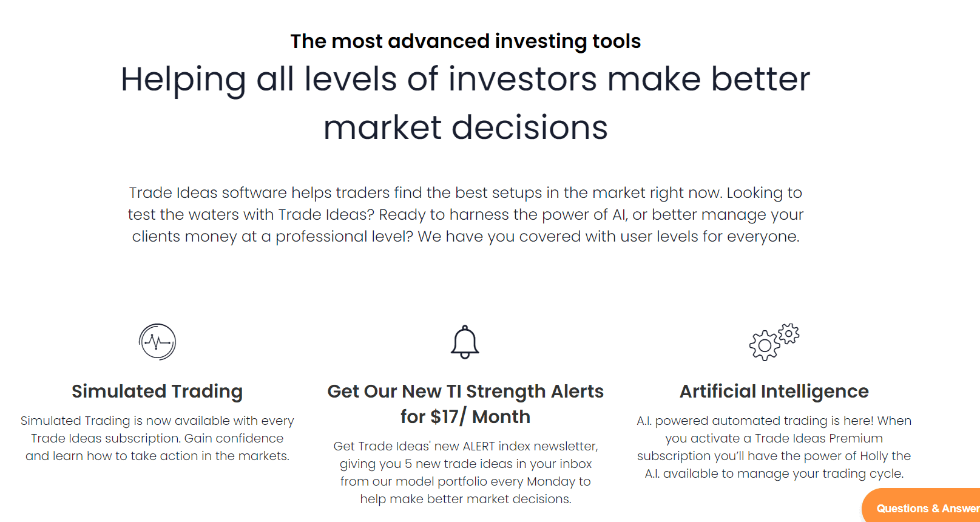Click the large gear icon
This screenshot has width=980, height=522.
point(765,346)
